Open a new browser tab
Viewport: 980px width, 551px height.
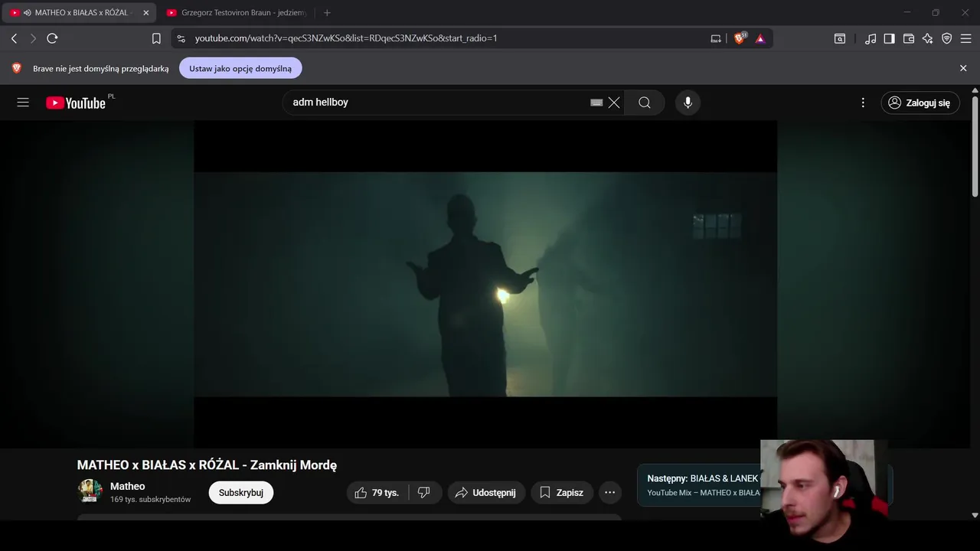pos(327,13)
